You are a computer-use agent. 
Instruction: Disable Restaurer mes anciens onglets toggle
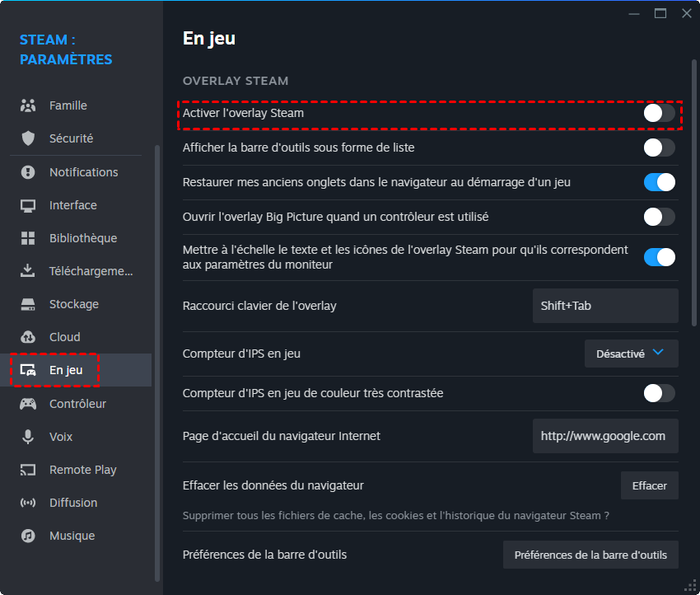[659, 182]
